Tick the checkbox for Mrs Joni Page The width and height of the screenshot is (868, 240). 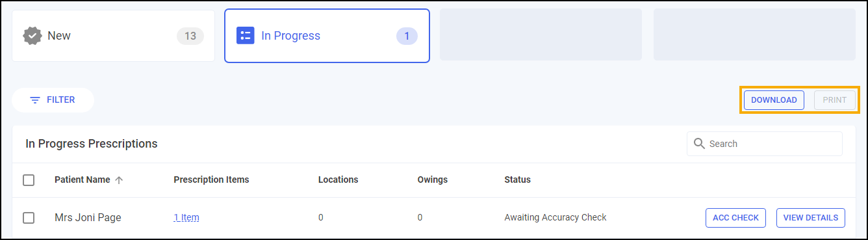(29, 218)
